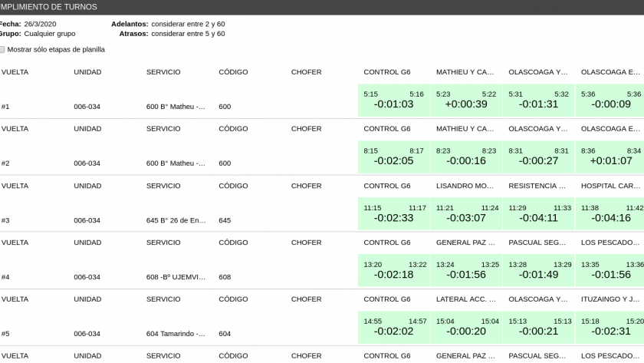Select service '608 -Bº UJEMVI...' in vuelta #4
The image size is (644, 363).
coord(176,277)
